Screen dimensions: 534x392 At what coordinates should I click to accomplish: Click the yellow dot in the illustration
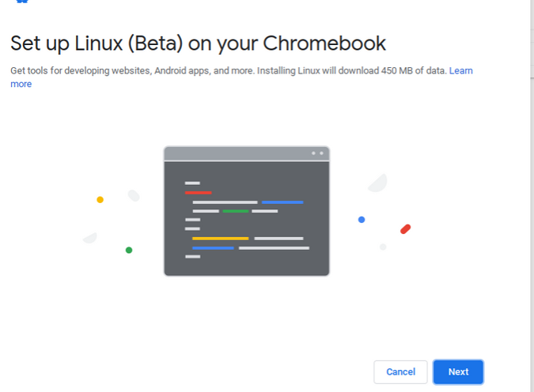(100, 200)
